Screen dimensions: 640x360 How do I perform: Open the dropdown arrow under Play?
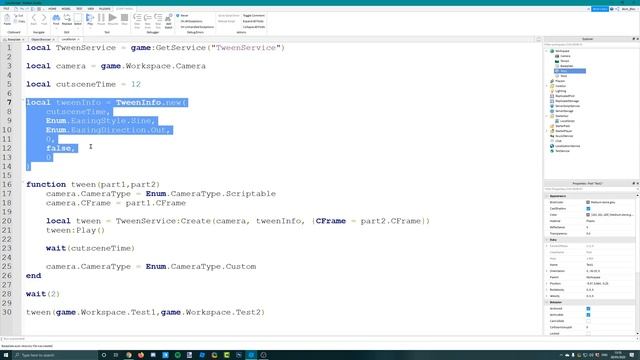(90, 28)
